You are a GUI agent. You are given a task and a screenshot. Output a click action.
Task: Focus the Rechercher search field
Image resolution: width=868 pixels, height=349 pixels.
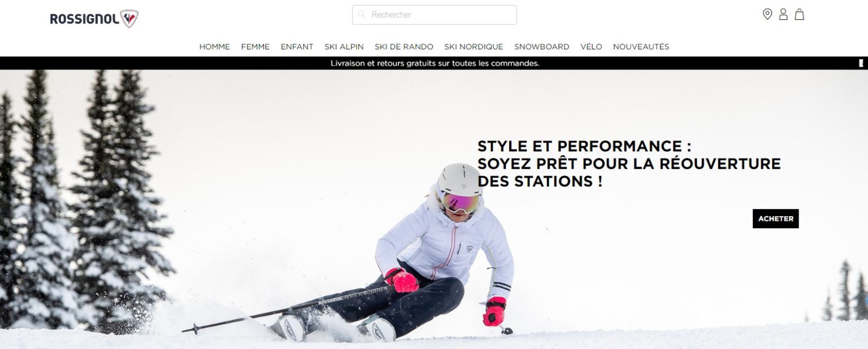(435, 15)
